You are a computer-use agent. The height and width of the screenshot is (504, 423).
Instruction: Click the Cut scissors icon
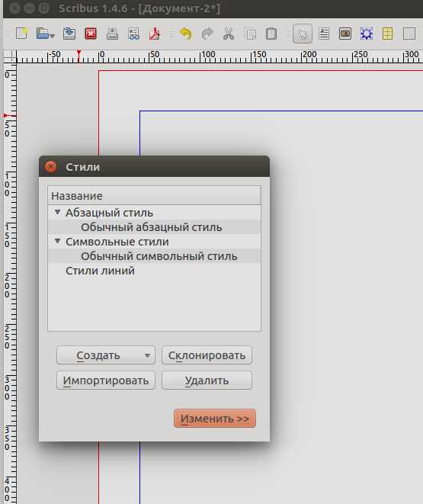[229, 34]
